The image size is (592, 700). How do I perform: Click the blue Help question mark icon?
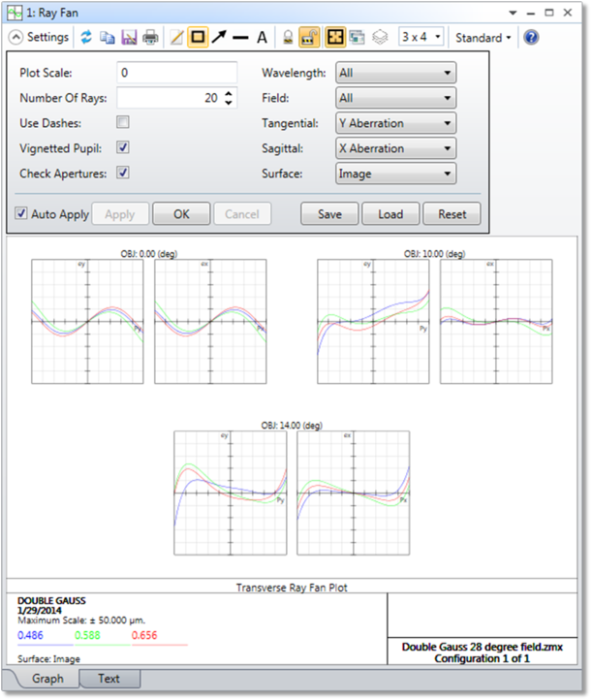[x=531, y=38]
